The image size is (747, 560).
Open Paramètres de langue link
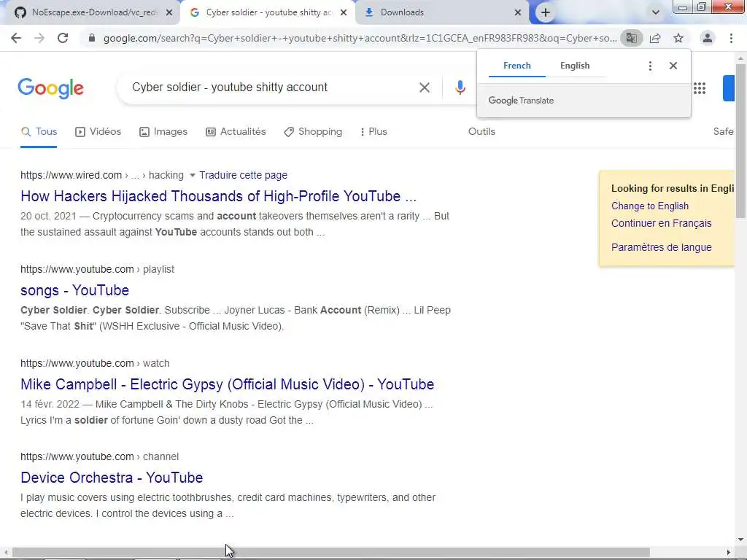(x=661, y=248)
